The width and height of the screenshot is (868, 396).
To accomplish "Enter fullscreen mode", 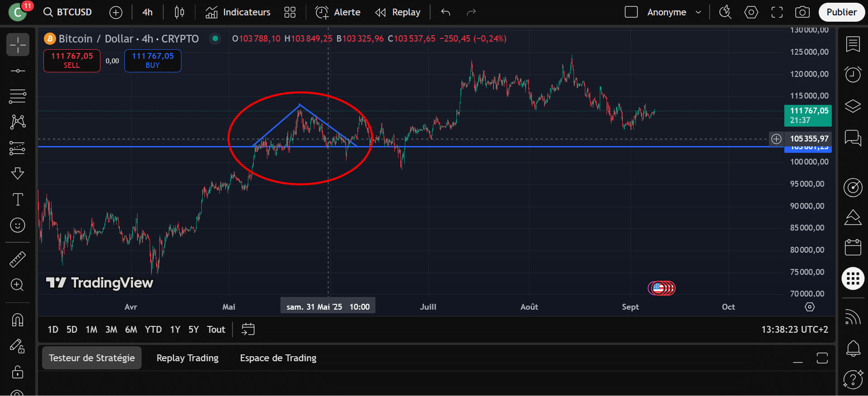I will pos(777,12).
